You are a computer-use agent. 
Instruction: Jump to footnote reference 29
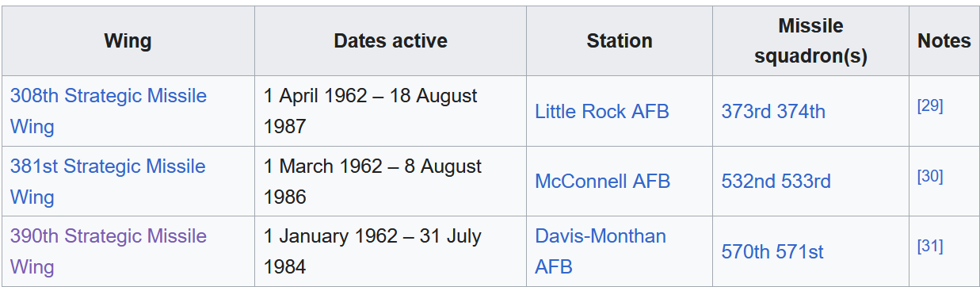(x=930, y=106)
